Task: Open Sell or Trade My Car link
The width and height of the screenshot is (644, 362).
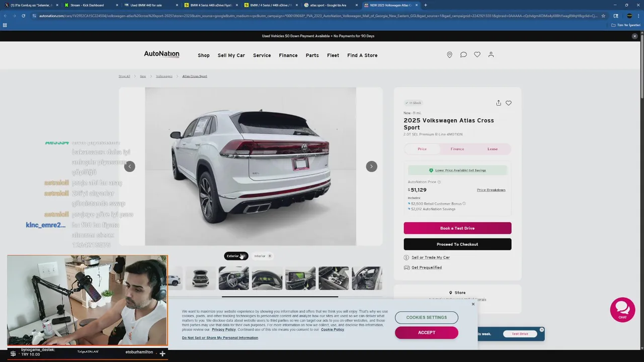Action: [x=431, y=257]
